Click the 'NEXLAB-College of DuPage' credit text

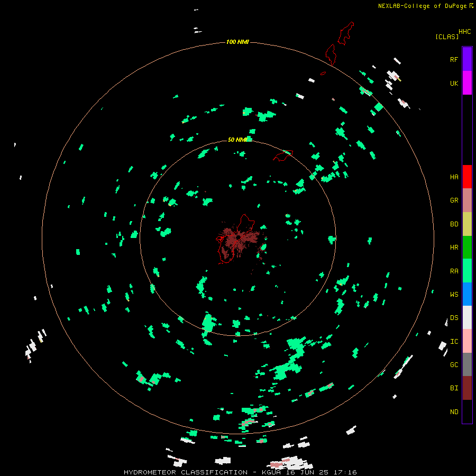tap(422, 6)
